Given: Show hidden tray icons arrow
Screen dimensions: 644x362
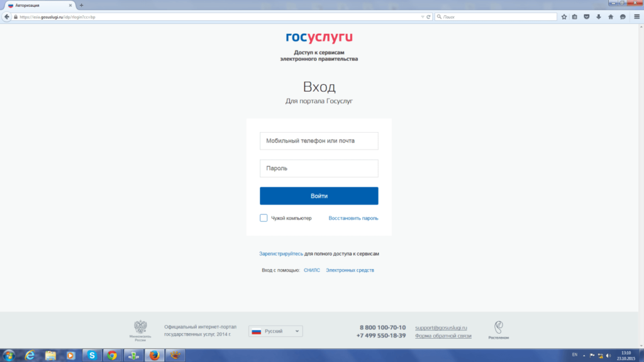Looking at the screenshot, I should click(x=584, y=356).
